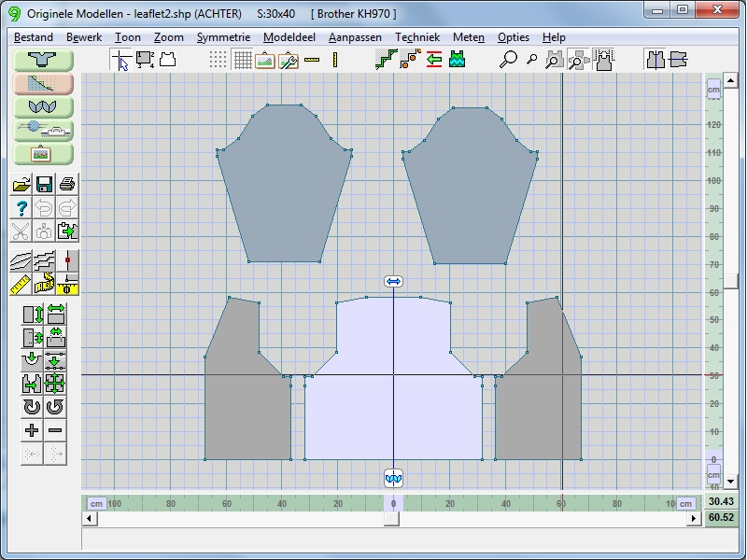The height and width of the screenshot is (560, 747).
Task: Select the yellow tape measure tool
Action: click(x=45, y=284)
